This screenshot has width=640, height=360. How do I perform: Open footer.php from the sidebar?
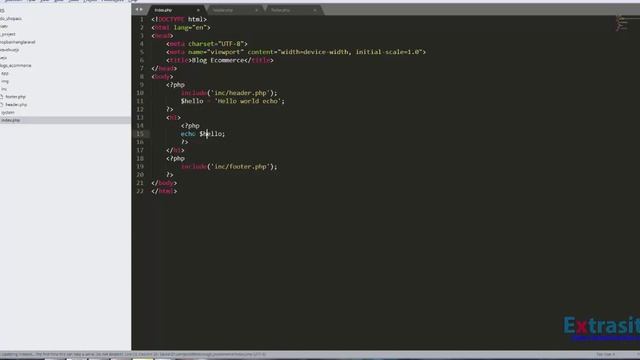pyautogui.click(x=16, y=97)
